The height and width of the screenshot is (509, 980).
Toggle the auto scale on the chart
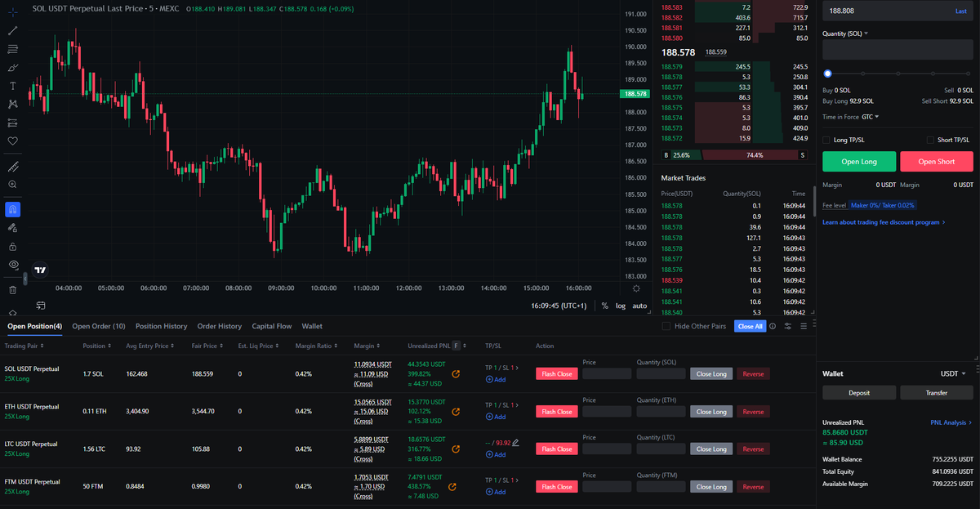tap(639, 306)
